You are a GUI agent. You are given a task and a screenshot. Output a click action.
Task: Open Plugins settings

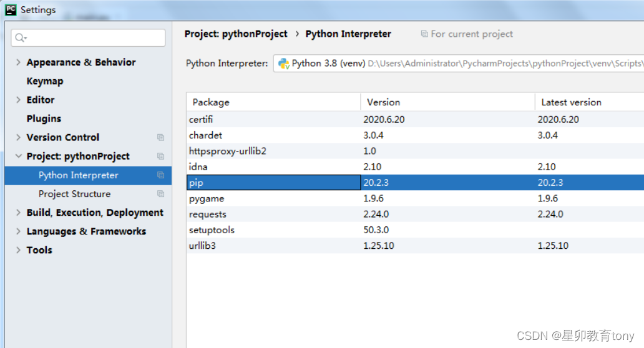pyautogui.click(x=44, y=118)
